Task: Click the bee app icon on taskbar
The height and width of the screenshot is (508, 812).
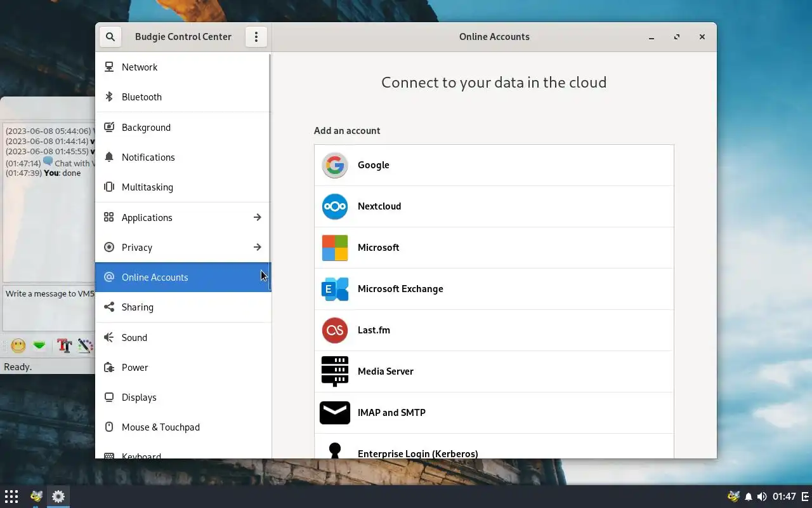Action: 36,497
